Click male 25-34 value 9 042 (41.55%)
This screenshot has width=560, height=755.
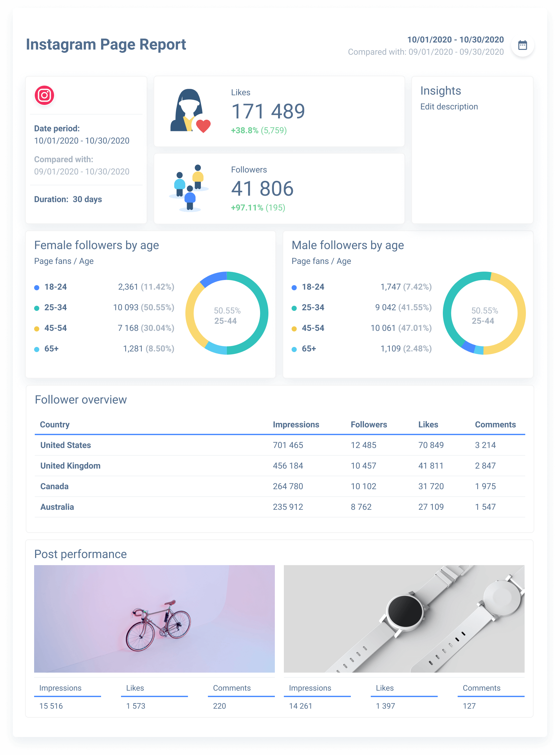(403, 307)
